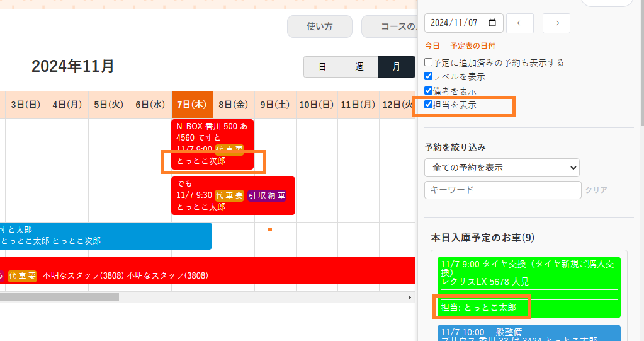Click the right arrow on horizontal scrollbar
Screen dimensions: 644x341
pos(410,297)
